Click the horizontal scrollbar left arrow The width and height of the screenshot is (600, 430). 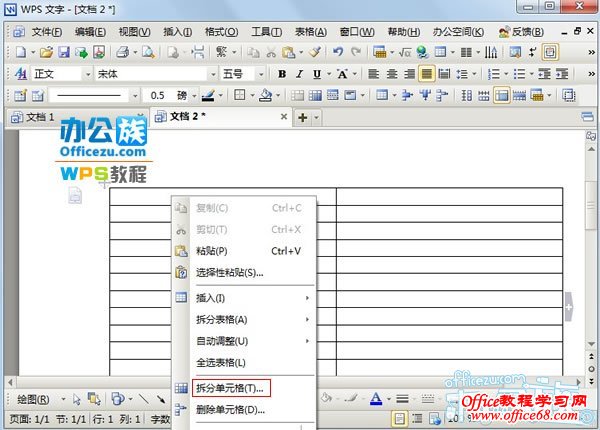click(10, 382)
